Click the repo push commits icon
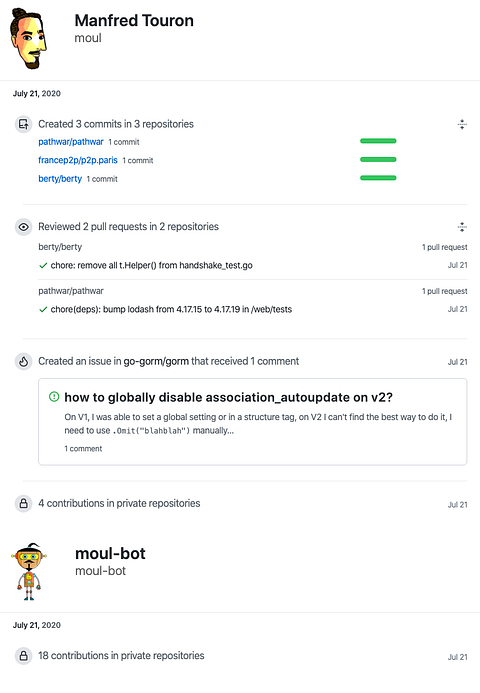The height and width of the screenshot is (693, 480). point(23,124)
